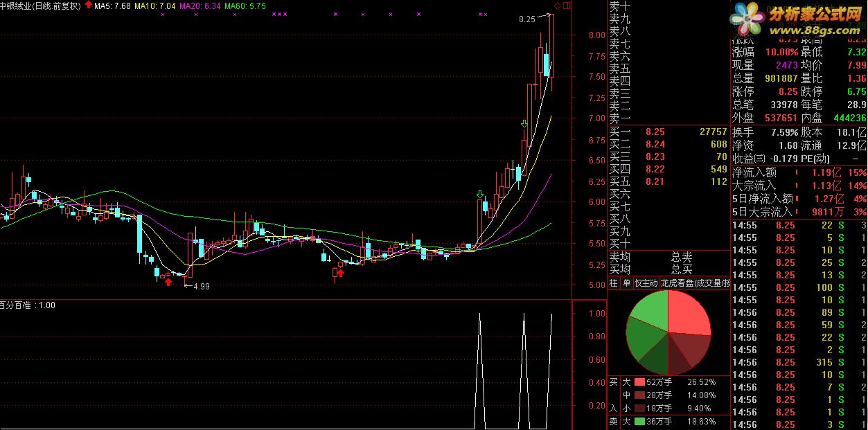The width and height of the screenshot is (868, 430).
Task: Click green down arrow near the 7.00 level
Action: tap(524, 124)
